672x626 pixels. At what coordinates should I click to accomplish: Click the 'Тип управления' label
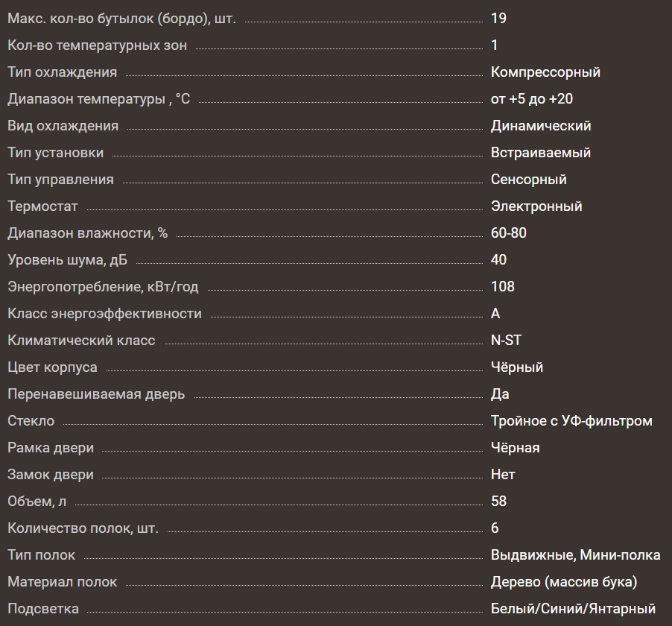coord(60,180)
